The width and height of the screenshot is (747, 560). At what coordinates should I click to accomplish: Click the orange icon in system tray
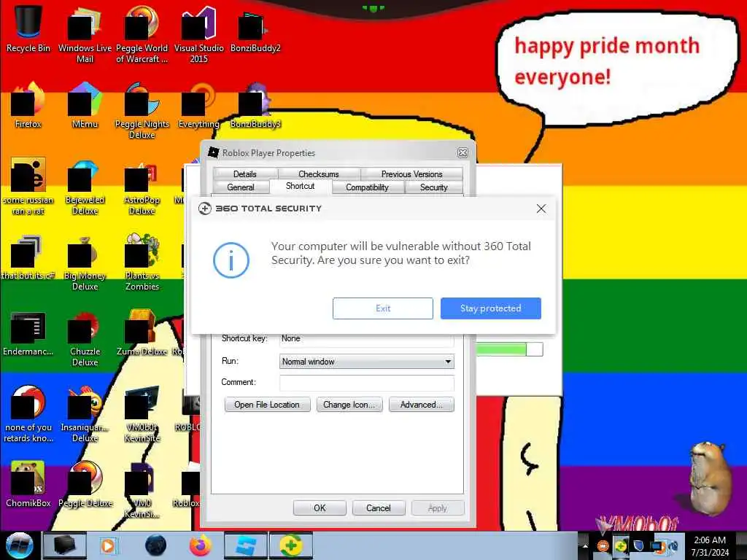[x=603, y=545]
